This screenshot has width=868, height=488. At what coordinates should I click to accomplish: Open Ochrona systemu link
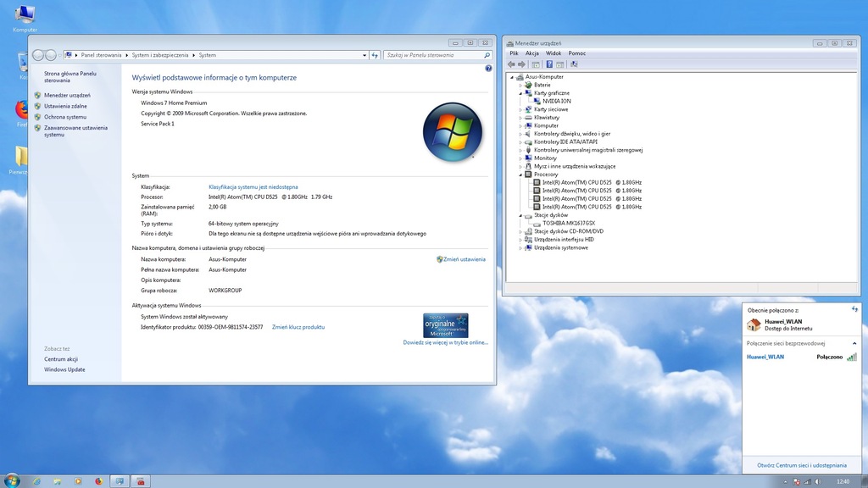pos(65,117)
